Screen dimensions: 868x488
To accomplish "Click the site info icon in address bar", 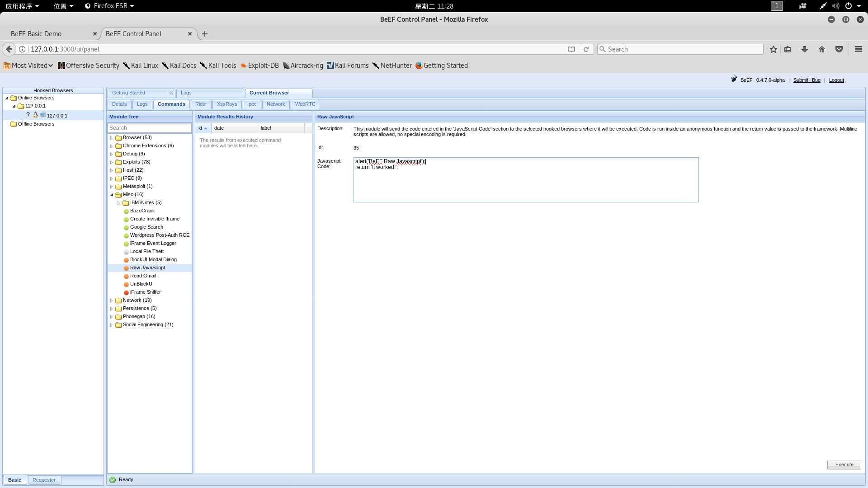I will [22, 49].
